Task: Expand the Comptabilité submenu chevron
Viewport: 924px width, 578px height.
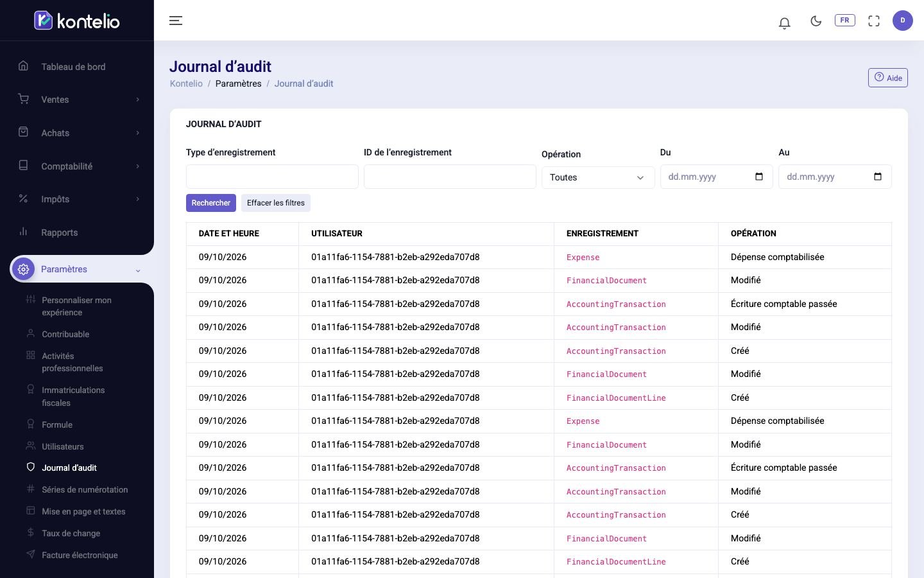Action: tap(137, 166)
